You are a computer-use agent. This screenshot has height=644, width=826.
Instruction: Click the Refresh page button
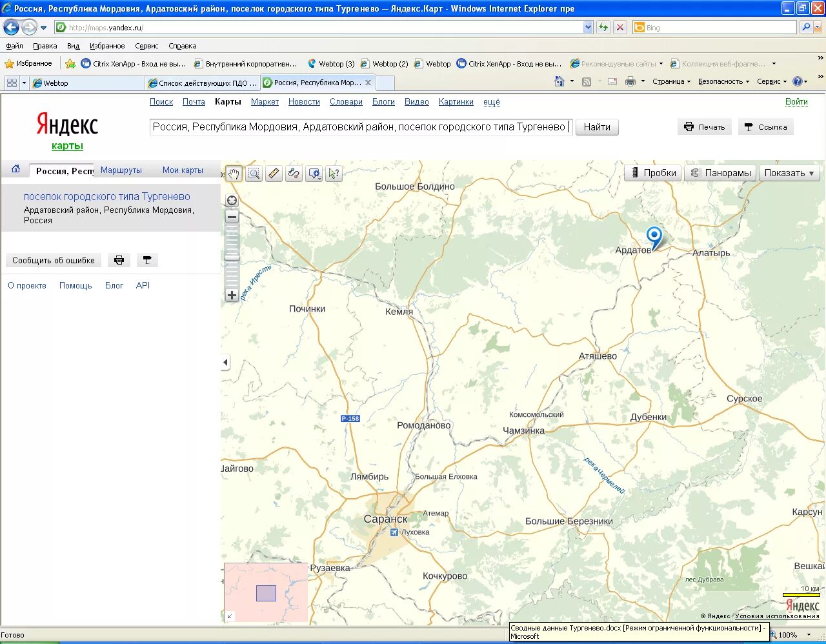pos(603,27)
